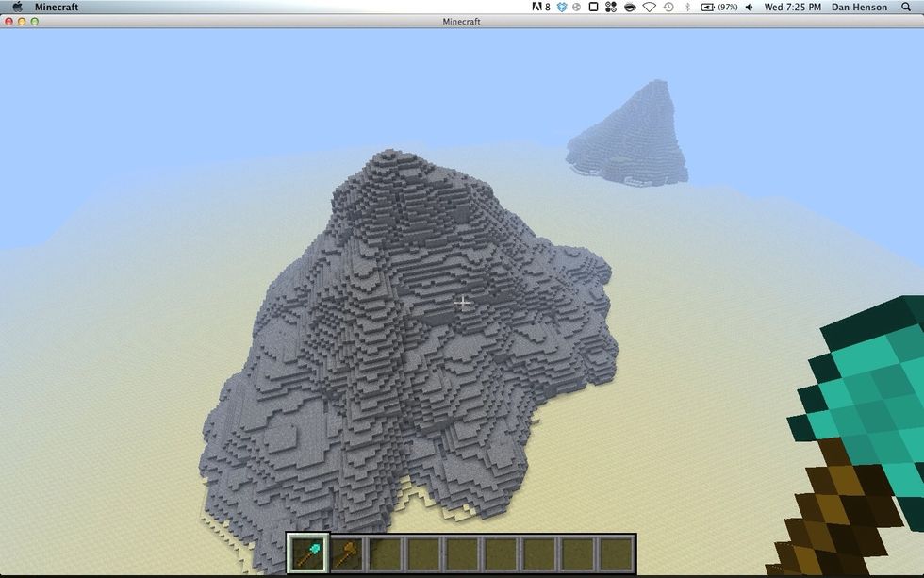Click the battery status indicator
The width and height of the screenshot is (924, 578).
click(720, 7)
